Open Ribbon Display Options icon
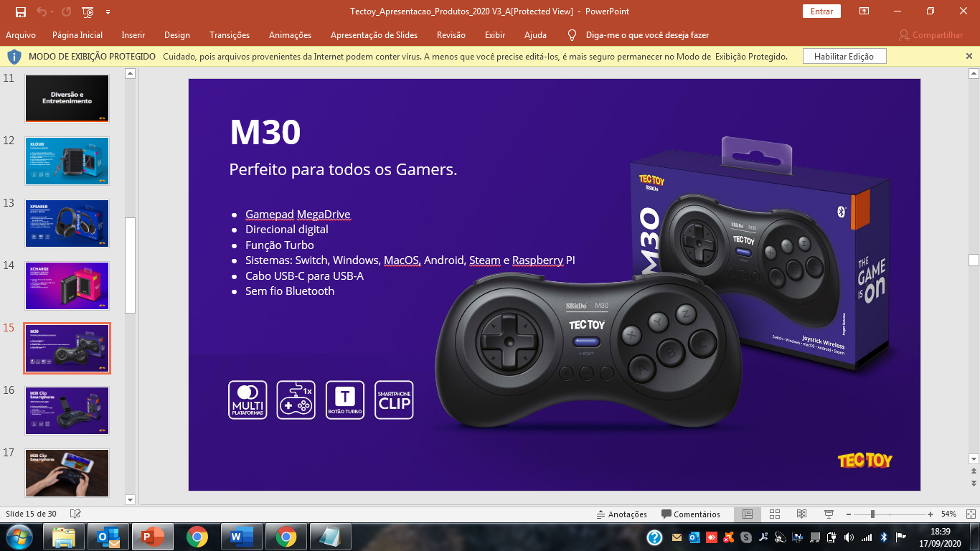The height and width of the screenshot is (551, 980). (x=864, y=11)
